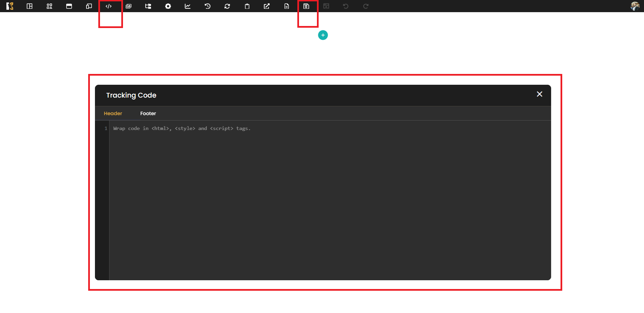
Task: Open the elements shapes grid icon
Action: point(49,6)
